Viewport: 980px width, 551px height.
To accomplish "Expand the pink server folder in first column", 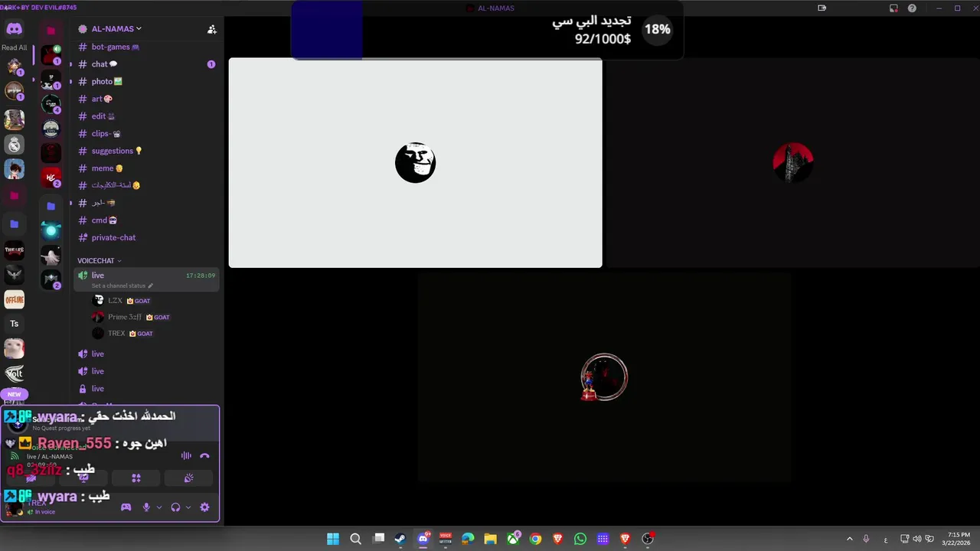I will click(x=14, y=196).
